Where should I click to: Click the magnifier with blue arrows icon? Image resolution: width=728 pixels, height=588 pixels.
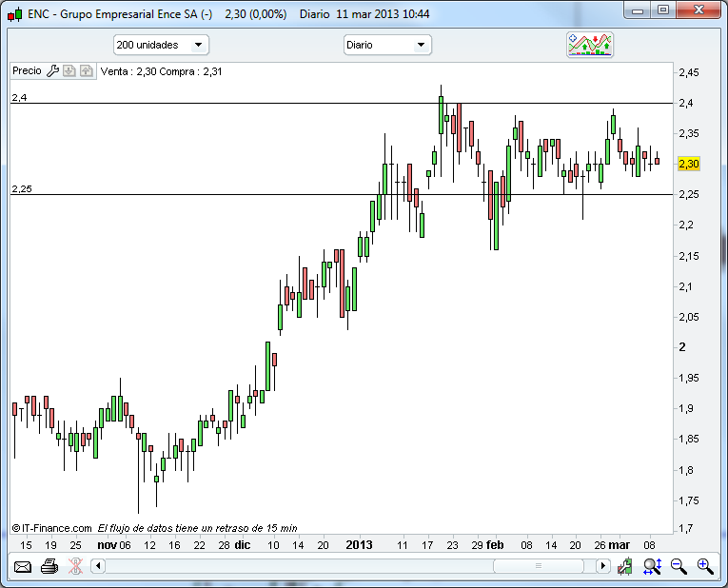pos(652,566)
